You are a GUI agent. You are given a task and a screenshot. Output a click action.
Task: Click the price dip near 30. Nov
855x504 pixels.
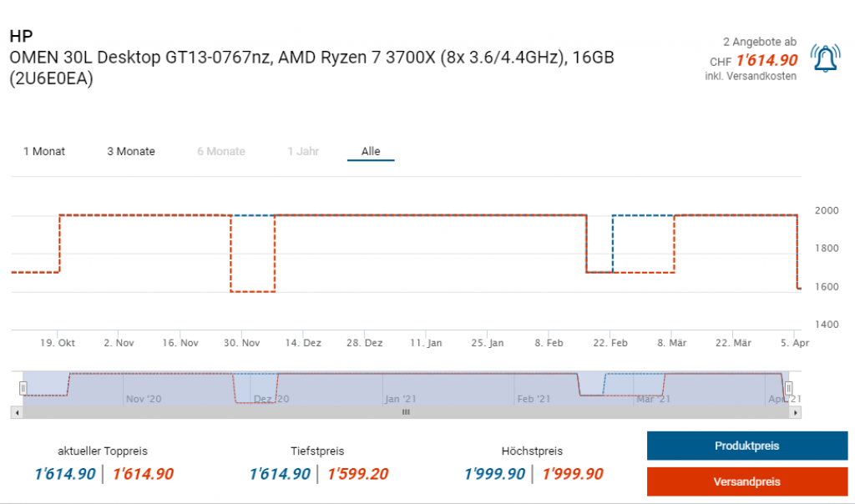pos(252,291)
